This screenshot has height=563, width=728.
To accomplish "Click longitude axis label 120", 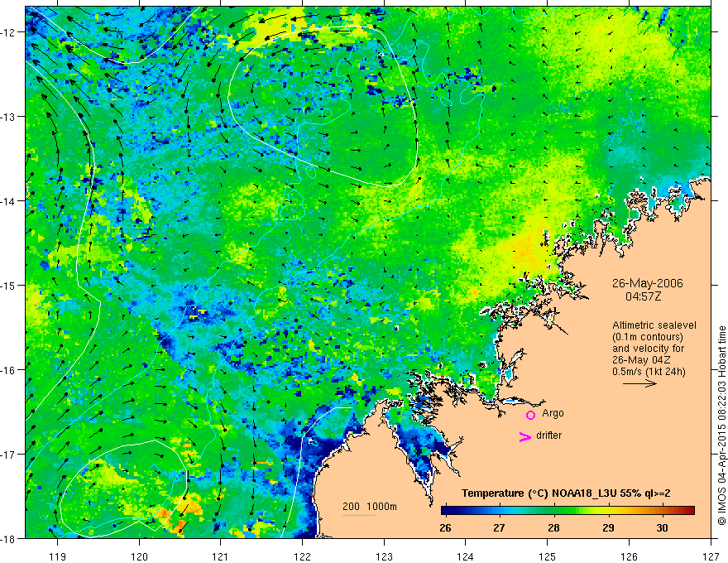I will [x=139, y=556].
